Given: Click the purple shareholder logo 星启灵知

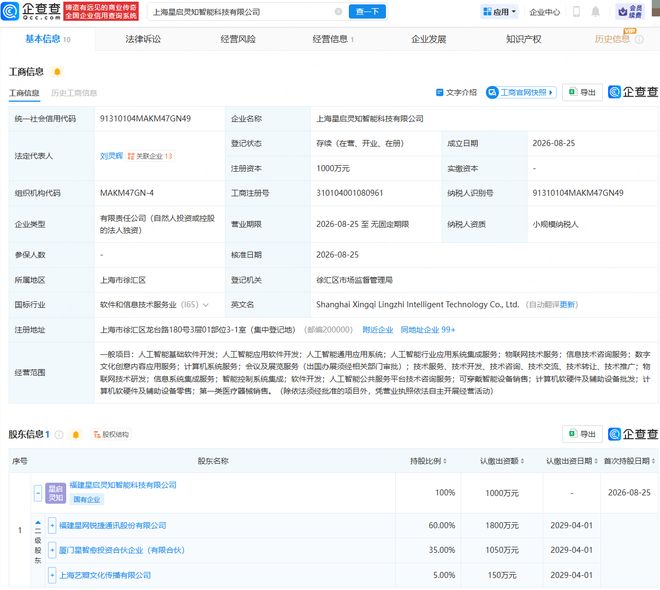Looking at the screenshot, I should point(56,493).
